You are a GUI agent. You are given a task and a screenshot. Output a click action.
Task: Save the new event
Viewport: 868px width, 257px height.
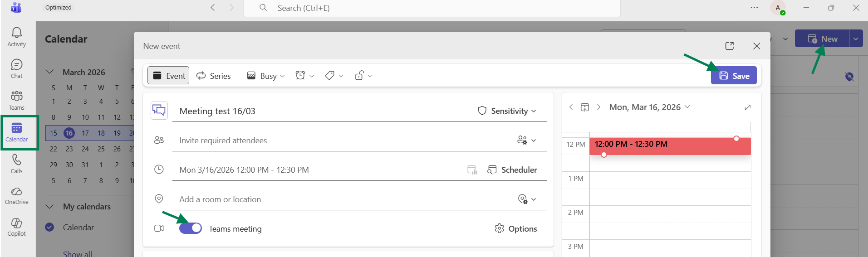click(x=734, y=76)
